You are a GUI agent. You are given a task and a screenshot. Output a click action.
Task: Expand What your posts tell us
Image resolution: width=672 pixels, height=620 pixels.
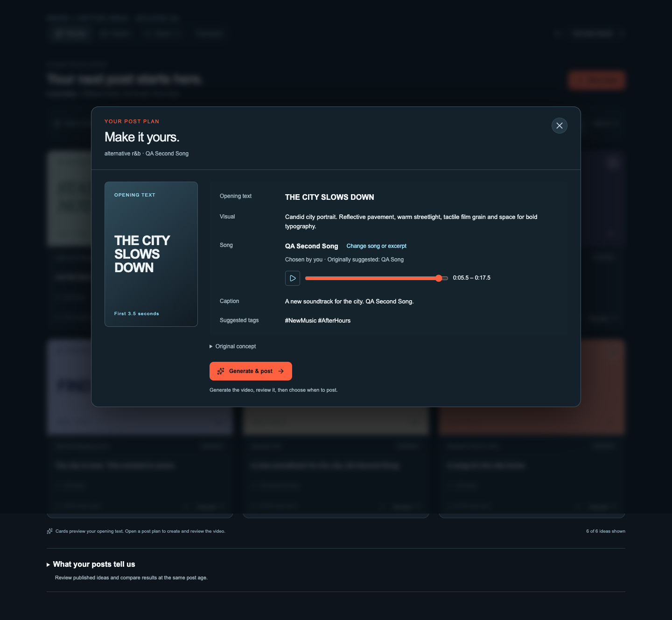[91, 564]
